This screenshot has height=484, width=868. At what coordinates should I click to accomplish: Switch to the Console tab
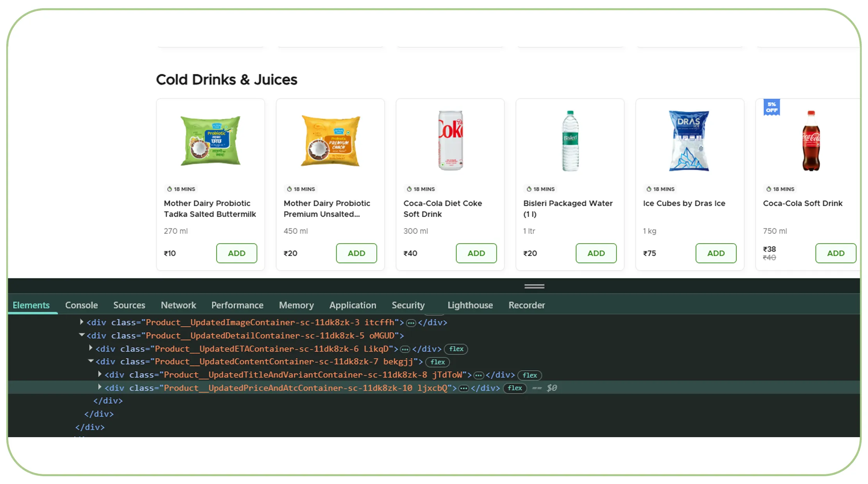click(x=82, y=305)
